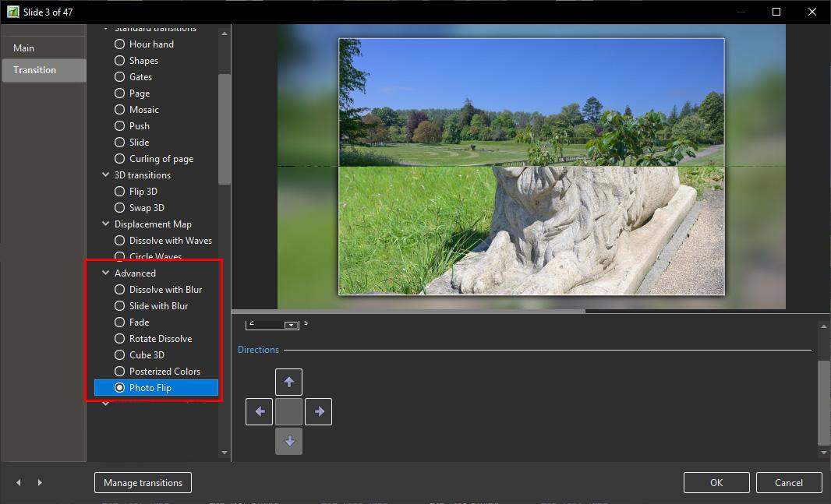The width and height of the screenshot is (831, 504).
Task: Collapse the 3D transitions group
Action: pos(106,175)
